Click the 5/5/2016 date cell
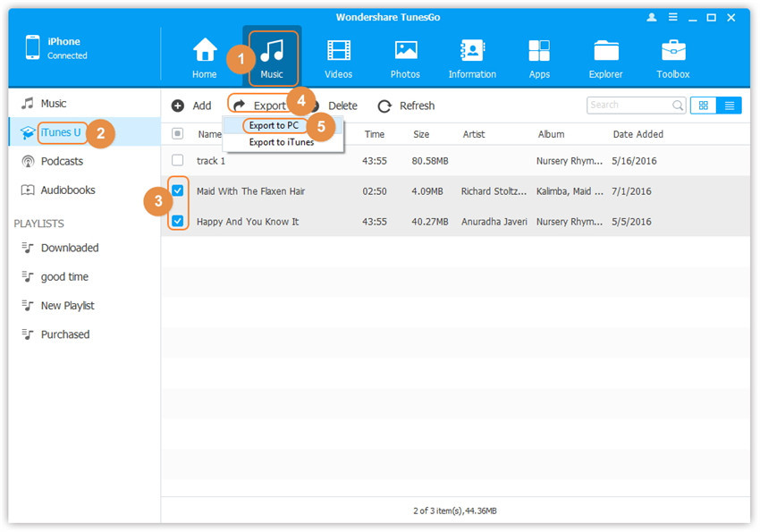Screen dimensions: 760x532 click(x=631, y=222)
